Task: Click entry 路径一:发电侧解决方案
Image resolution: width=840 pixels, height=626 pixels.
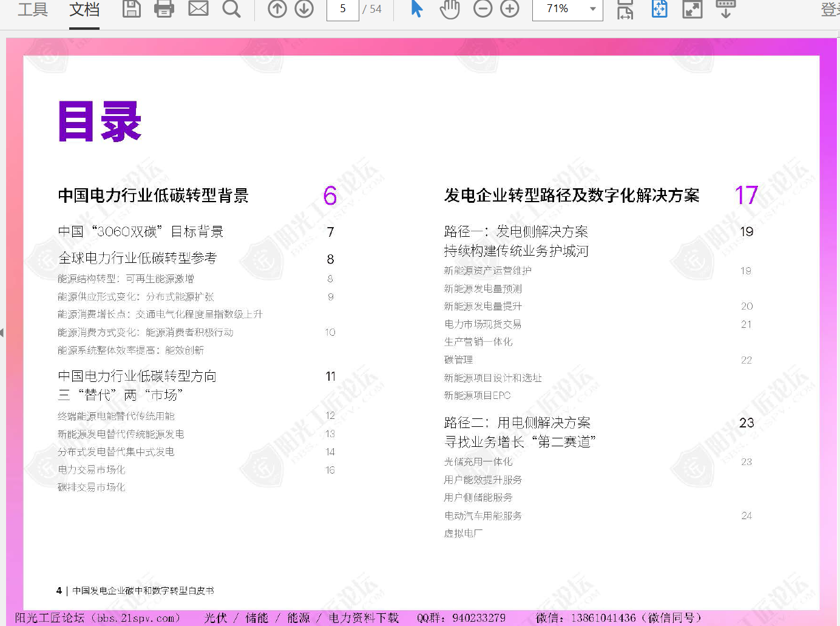Action: coord(517,231)
